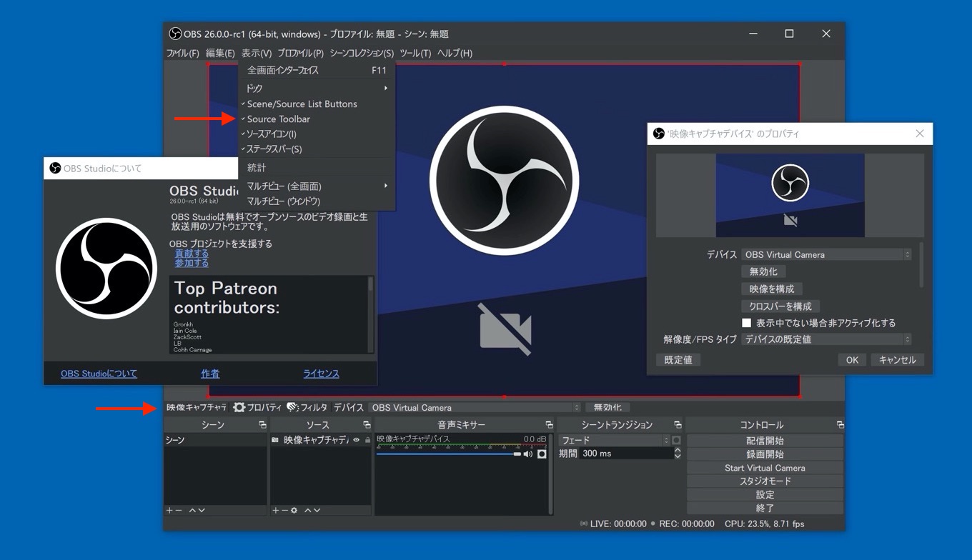Viewport: 972px width, 560px height.
Task: Open ファイル(F) menu
Action: (x=183, y=53)
